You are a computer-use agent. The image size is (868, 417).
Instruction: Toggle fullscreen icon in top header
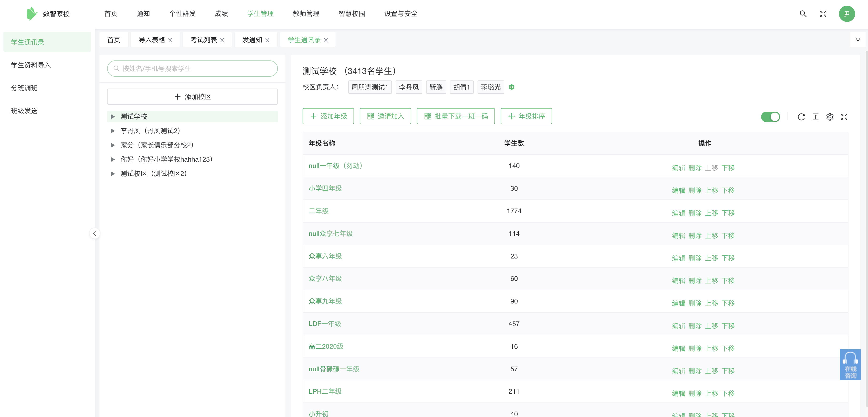pyautogui.click(x=823, y=14)
